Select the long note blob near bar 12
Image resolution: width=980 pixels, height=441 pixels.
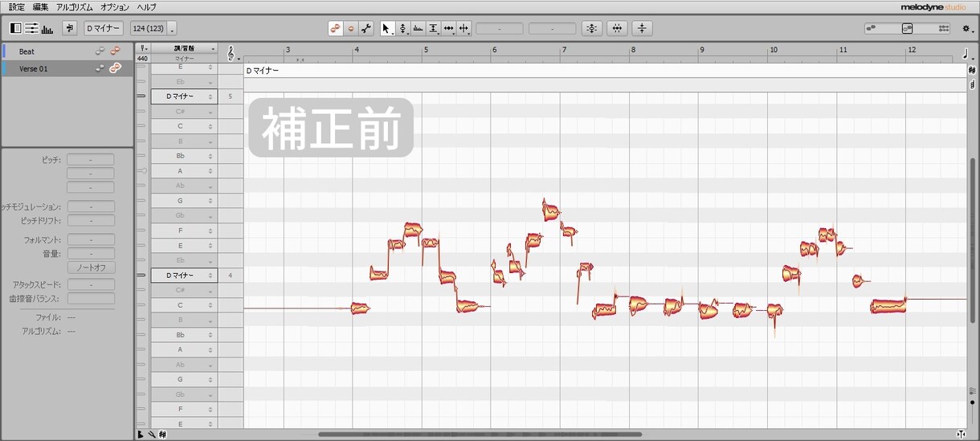[x=888, y=306]
